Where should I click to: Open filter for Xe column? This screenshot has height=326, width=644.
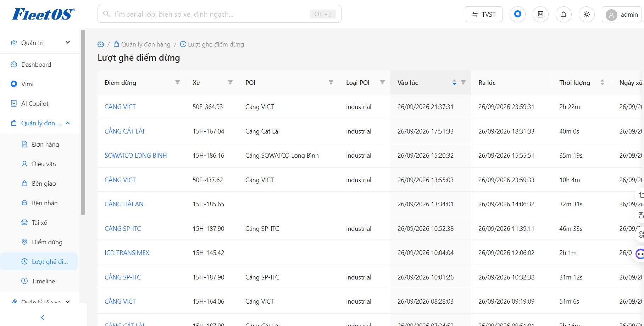tap(230, 82)
